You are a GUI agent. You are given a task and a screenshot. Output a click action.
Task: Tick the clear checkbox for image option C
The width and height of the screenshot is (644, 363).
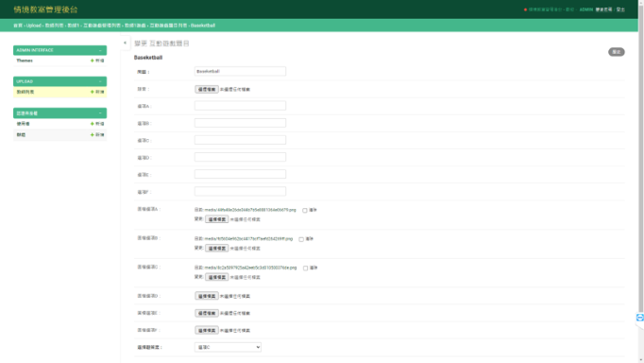(x=306, y=268)
